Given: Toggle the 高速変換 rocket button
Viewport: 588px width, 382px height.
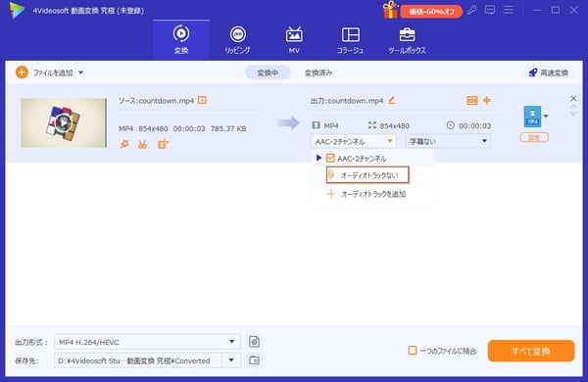Looking at the screenshot, I should pos(548,72).
